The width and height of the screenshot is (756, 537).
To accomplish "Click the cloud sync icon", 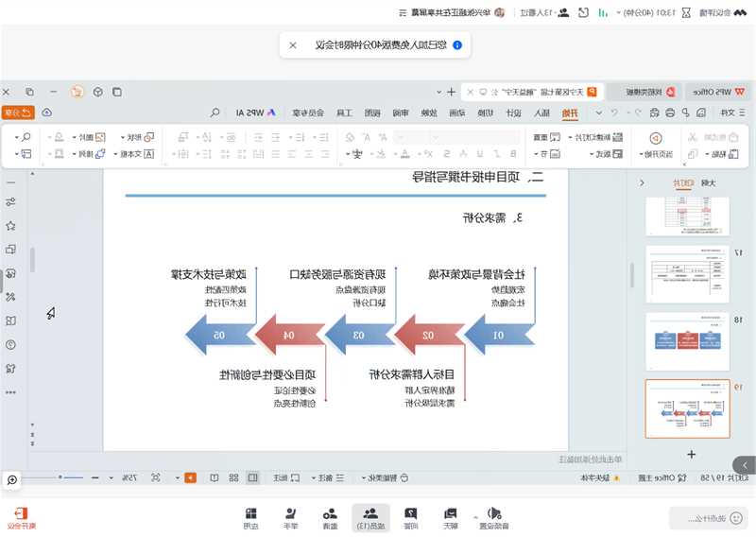I will click(x=46, y=113).
